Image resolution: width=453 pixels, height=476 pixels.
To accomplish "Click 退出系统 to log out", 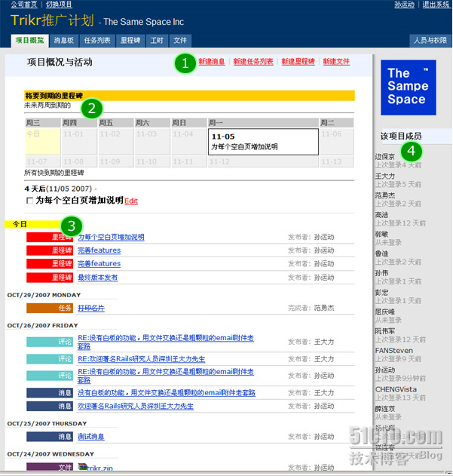I will click(x=436, y=5).
